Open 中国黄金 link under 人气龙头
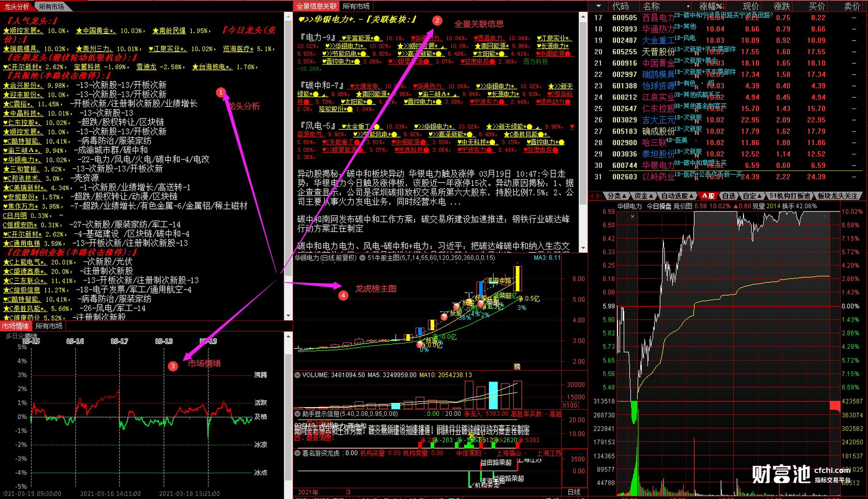 coord(96,31)
